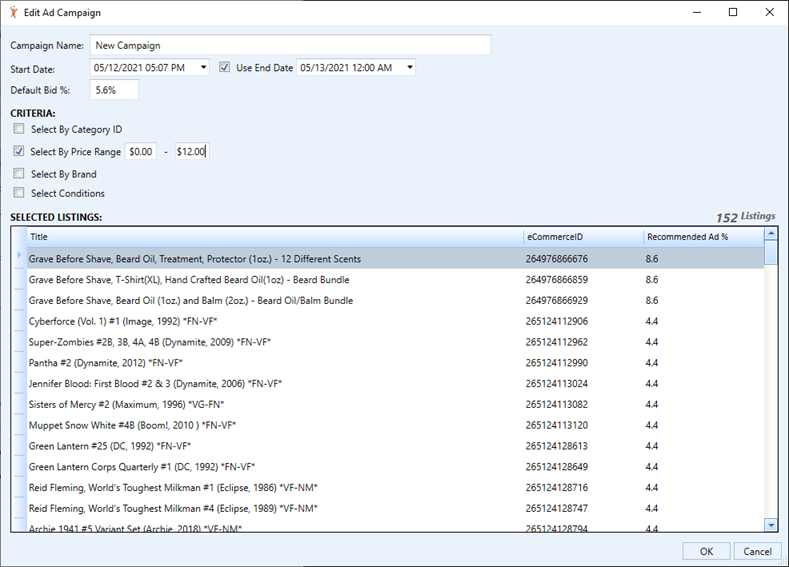Tick the Select By Brand checkbox
This screenshot has width=789, height=567.
click(19, 174)
